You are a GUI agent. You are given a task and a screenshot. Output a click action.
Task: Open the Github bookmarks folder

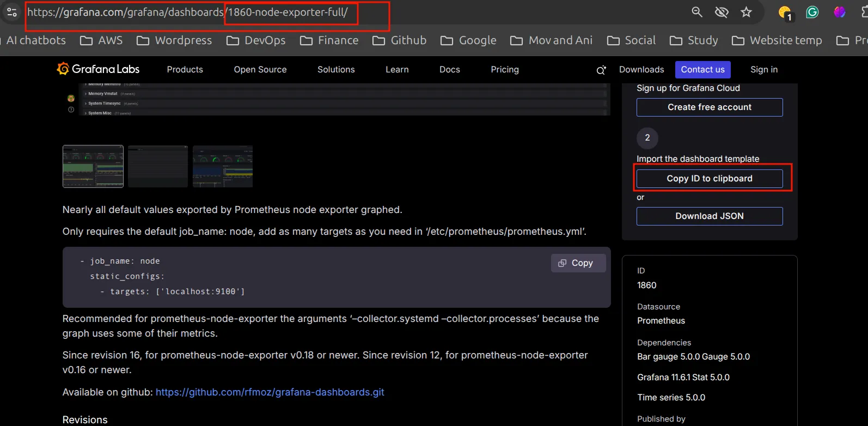pos(399,40)
